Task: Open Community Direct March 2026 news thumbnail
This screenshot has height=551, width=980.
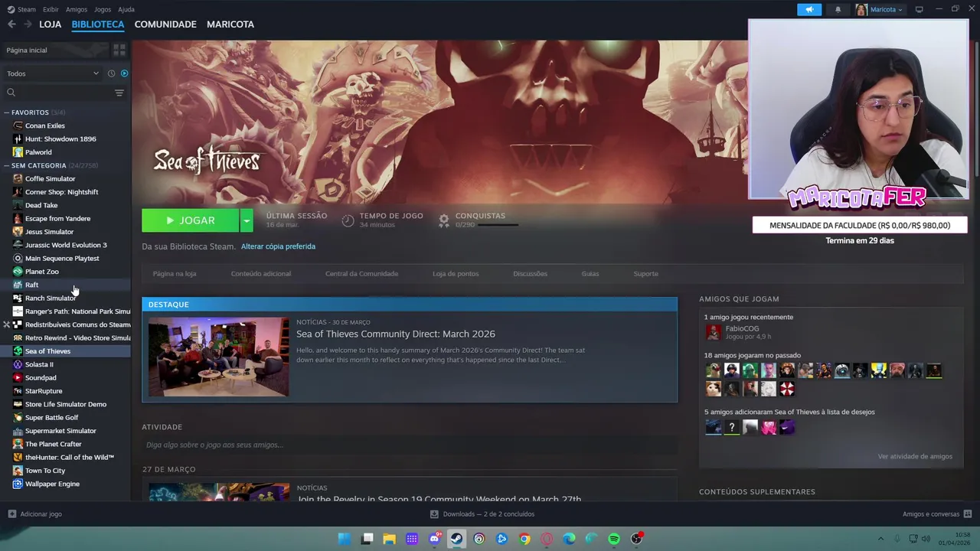Action: point(219,357)
